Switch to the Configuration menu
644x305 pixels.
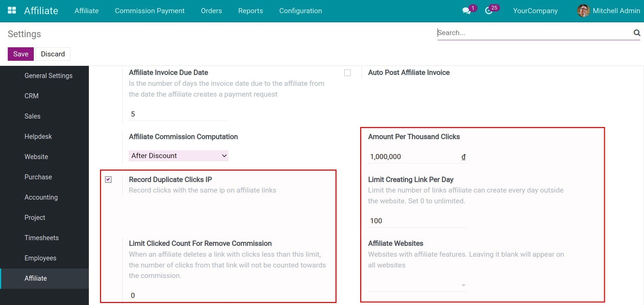coord(300,11)
